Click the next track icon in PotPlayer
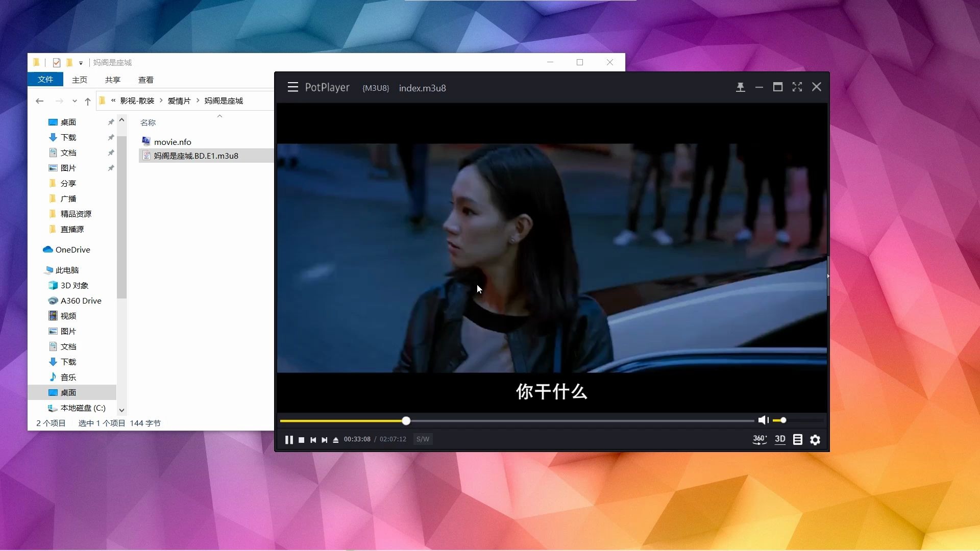980x551 pixels. pyautogui.click(x=324, y=439)
